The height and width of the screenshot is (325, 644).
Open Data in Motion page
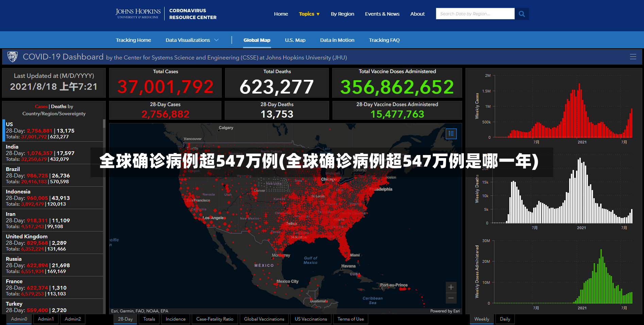click(337, 40)
